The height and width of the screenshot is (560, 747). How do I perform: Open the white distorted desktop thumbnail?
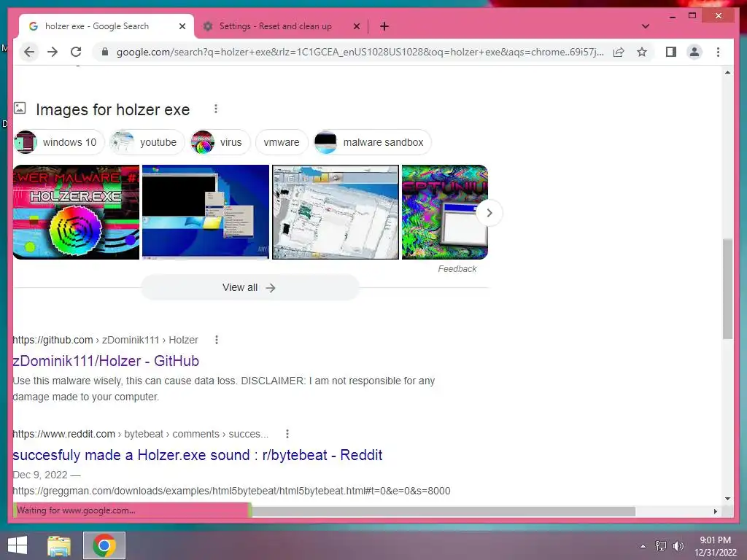pyautogui.click(x=336, y=212)
